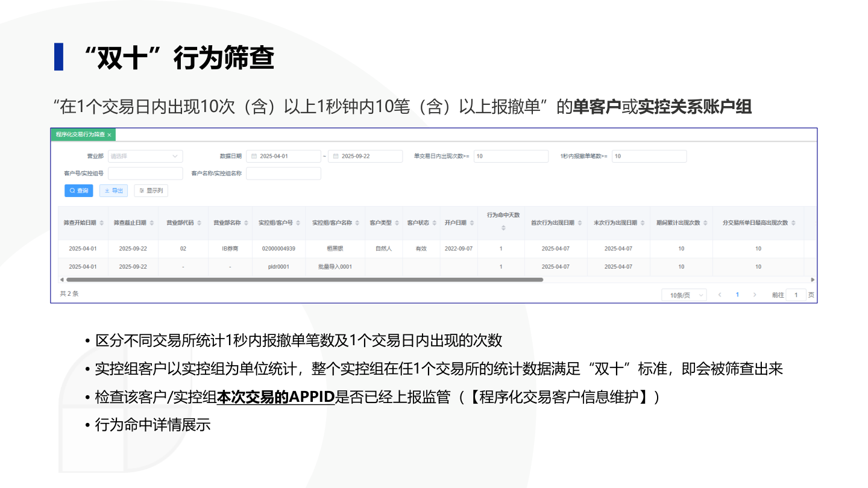868x488 pixels.
Task: Click the 1秒内报撤单笔数>= input box
Action: 649,156
